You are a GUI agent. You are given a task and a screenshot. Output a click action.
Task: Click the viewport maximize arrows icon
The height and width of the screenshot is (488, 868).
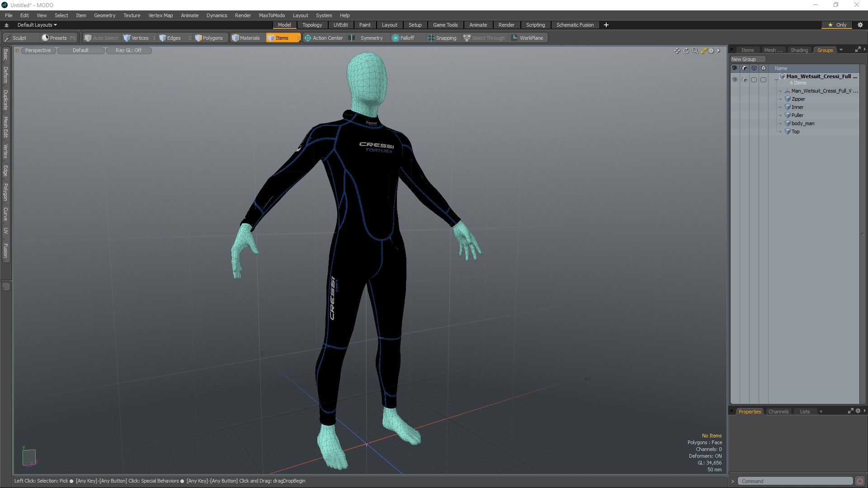(x=703, y=51)
